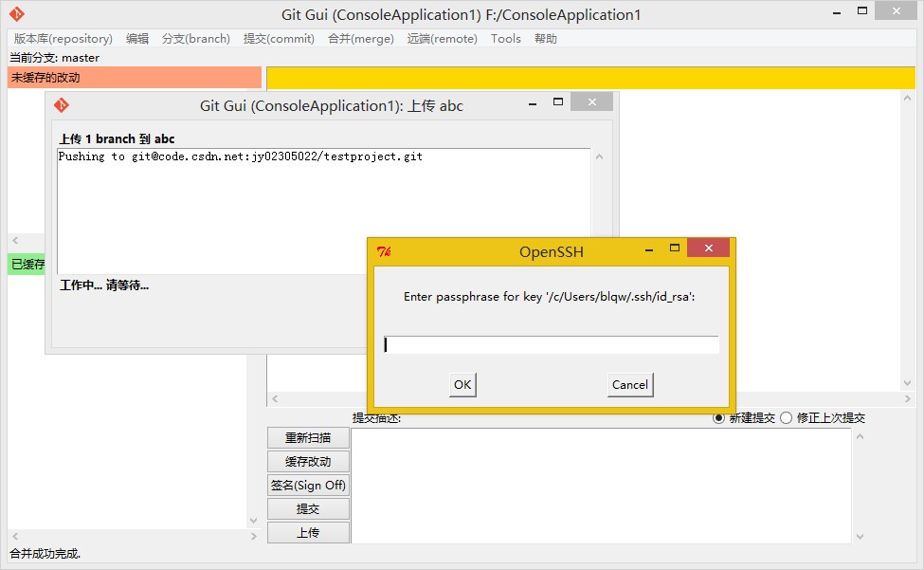This screenshot has width=924, height=570.
Task: Click the 上传 button
Action: (x=308, y=532)
